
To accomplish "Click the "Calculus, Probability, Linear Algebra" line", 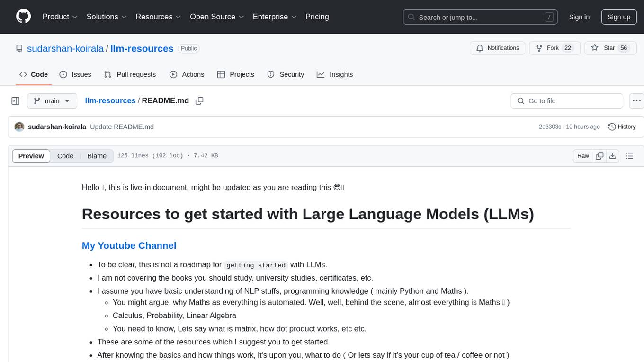I will coord(174,316).
